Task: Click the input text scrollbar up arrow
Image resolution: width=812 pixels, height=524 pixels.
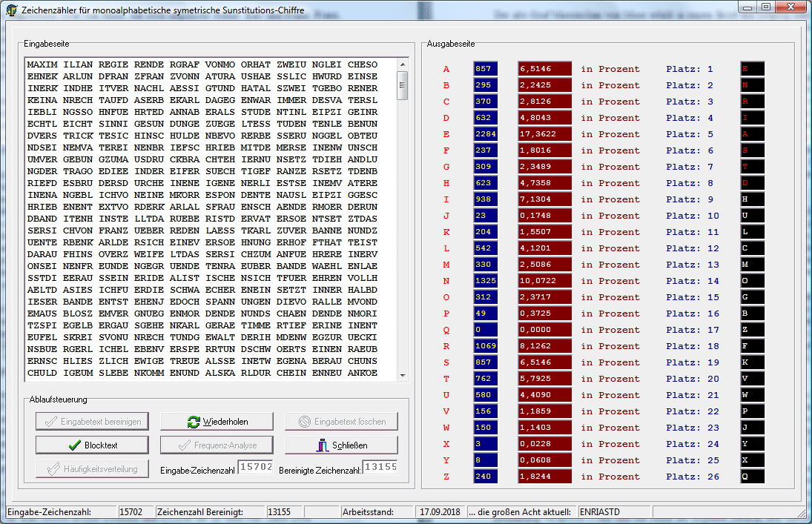Action: 403,64
